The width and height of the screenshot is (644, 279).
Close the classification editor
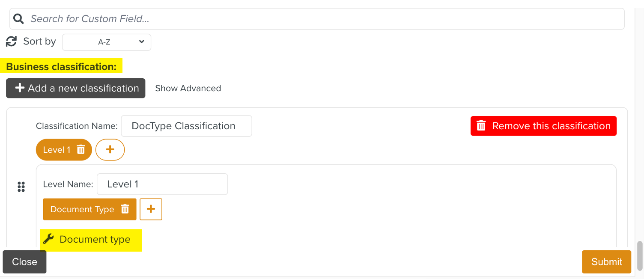coord(24,261)
